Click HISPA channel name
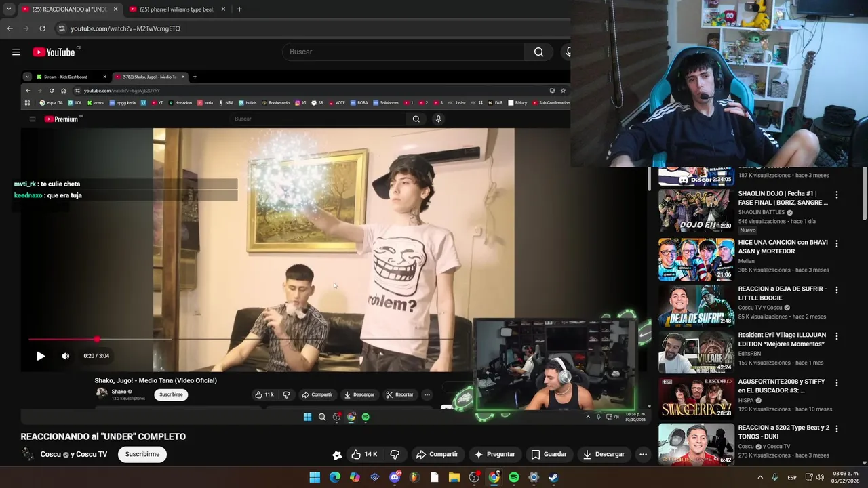Screen dimensions: 868x488 tap(746, 400)
